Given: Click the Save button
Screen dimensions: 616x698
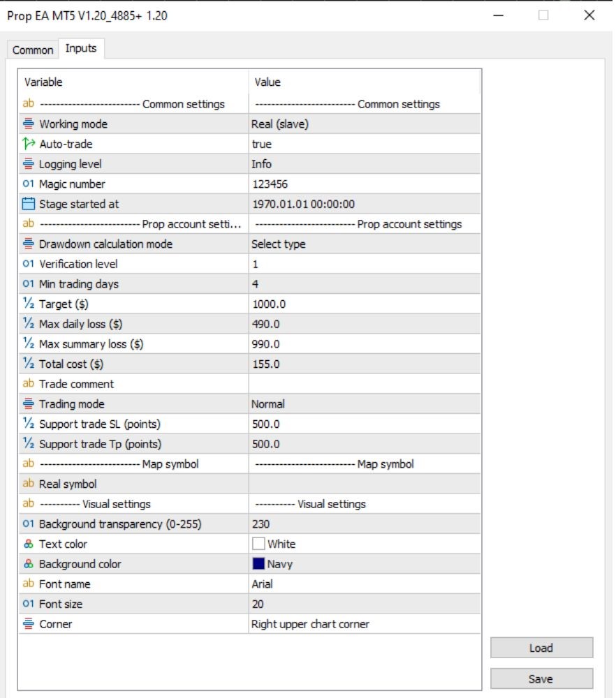Looking at the screenshot, I should tap(541, 679).
